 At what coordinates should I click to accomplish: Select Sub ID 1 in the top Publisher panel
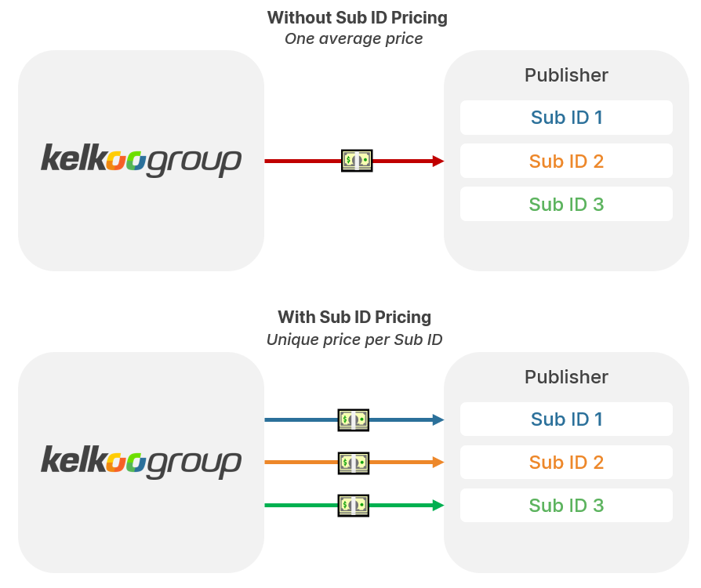coord(566,118)
